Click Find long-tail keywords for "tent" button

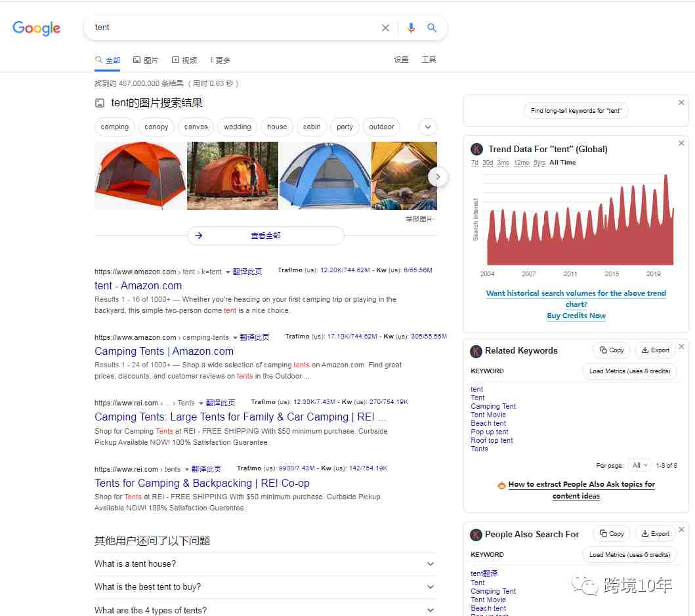point(576,111)
